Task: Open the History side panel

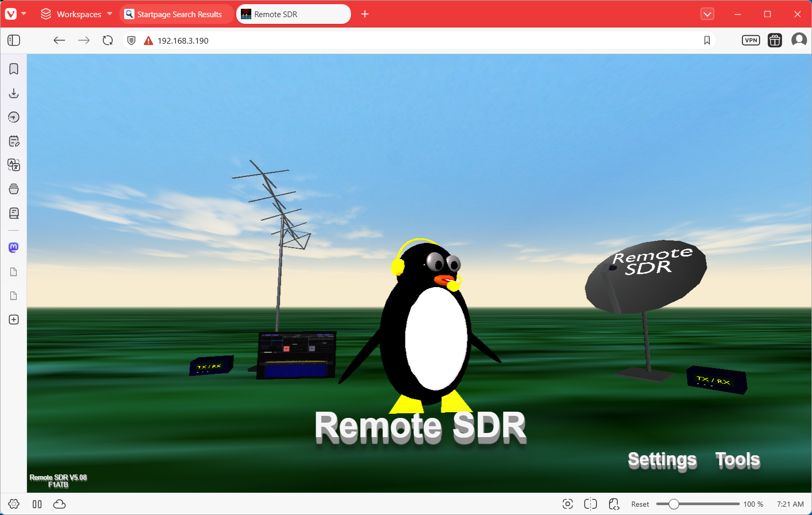Action: click(14, 117)
